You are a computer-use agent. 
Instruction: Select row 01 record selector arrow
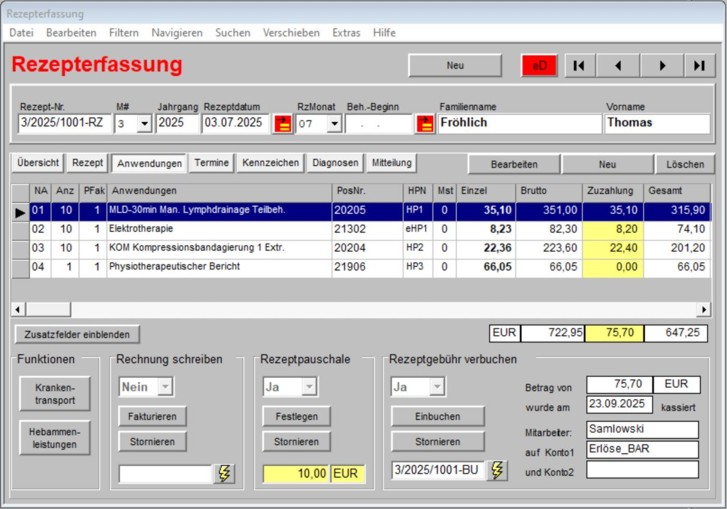[x=20, y=212]
